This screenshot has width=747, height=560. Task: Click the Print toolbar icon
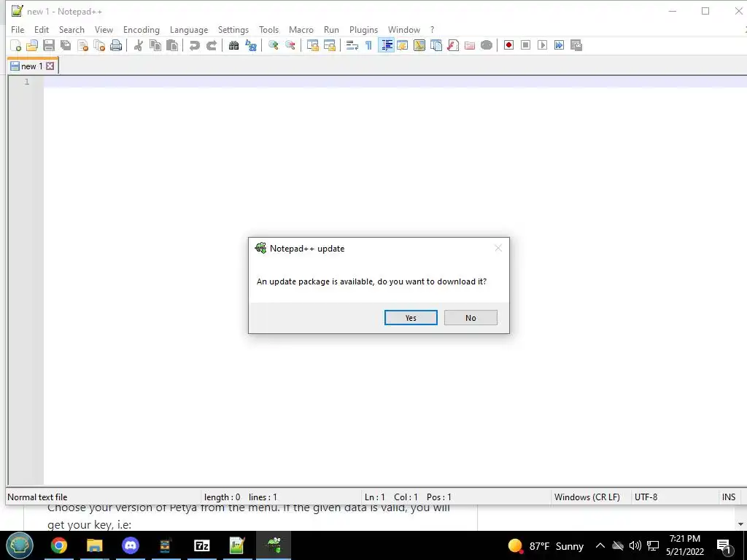[116, 45]
